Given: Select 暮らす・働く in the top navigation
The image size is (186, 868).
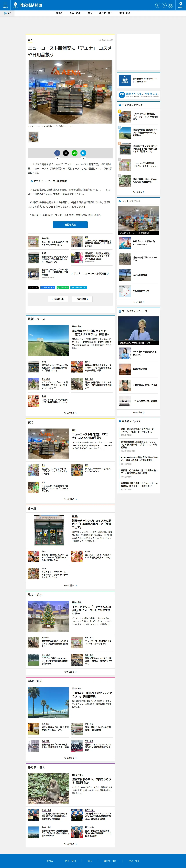Looking at the screenshot, I should point(105,13).
